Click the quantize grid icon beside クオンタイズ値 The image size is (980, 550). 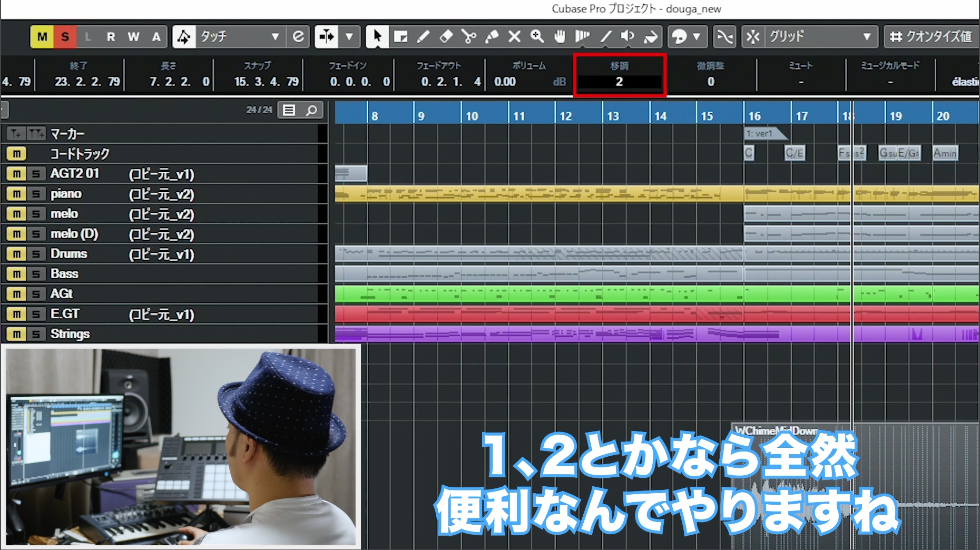[896, 36]
